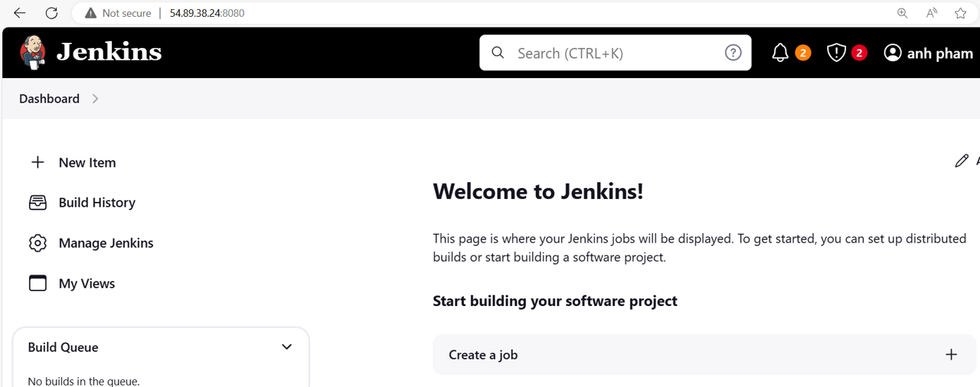This screenshot has height=387, width=980.
Task: Click the user avatar icon
Action: [x=893, y=53]
